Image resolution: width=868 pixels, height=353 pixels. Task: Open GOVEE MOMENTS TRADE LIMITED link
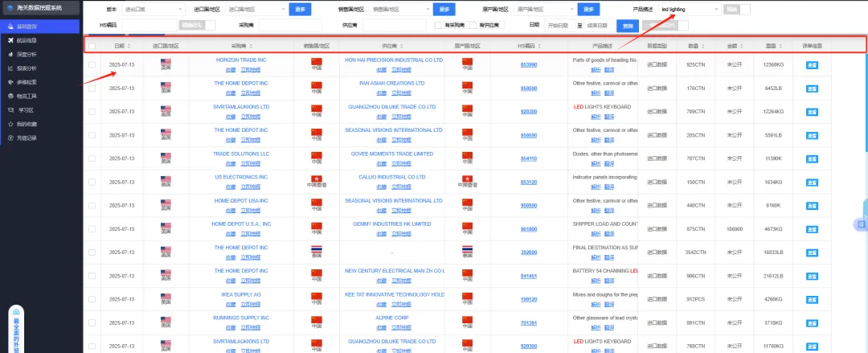(392, 154)
